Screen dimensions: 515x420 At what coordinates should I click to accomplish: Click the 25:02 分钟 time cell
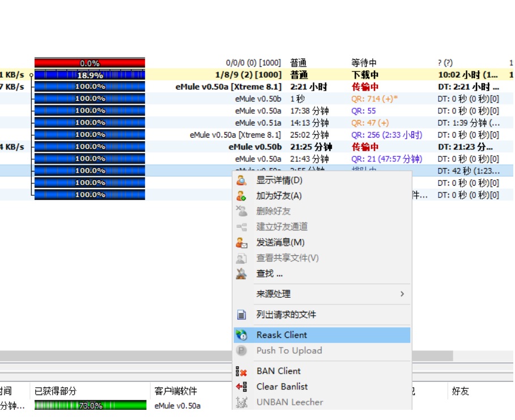[x=309, y=135]
